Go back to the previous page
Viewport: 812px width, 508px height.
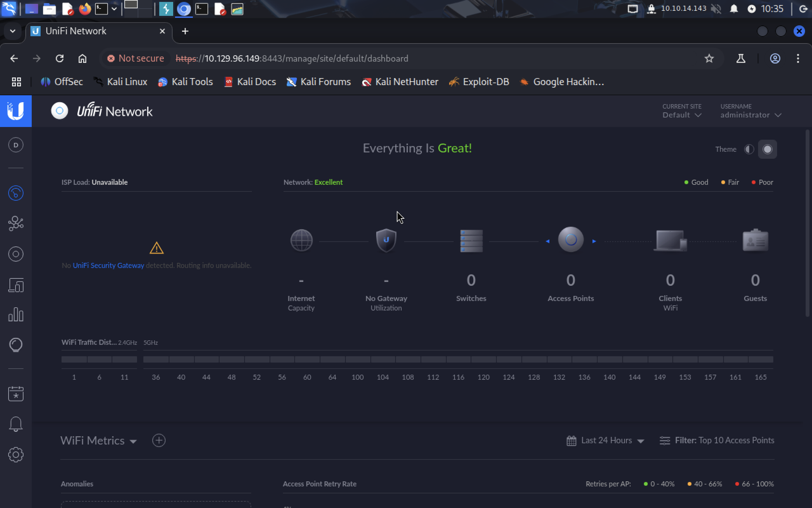point(14,58)
